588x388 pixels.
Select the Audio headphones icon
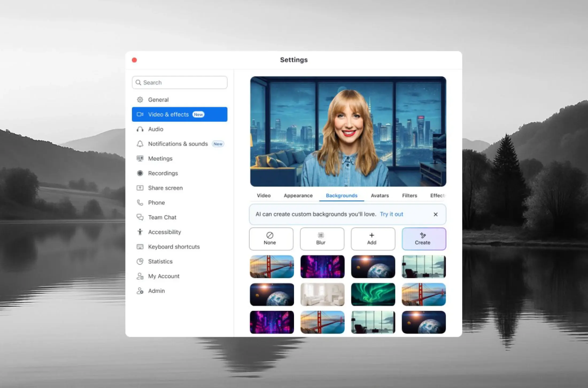140,129
